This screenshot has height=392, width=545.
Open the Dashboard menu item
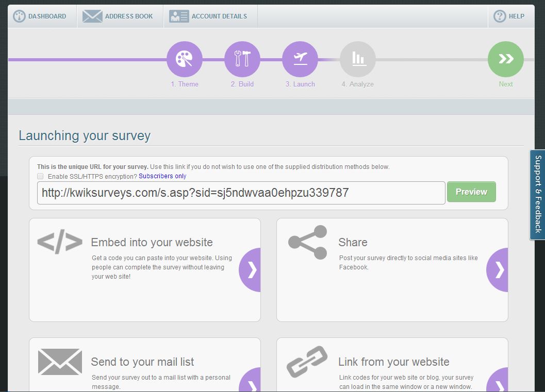point(40,16)
